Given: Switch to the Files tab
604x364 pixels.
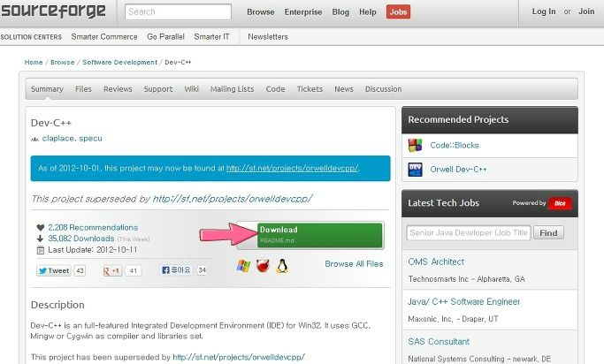Looking at the screenshot, I should point(83,89).
